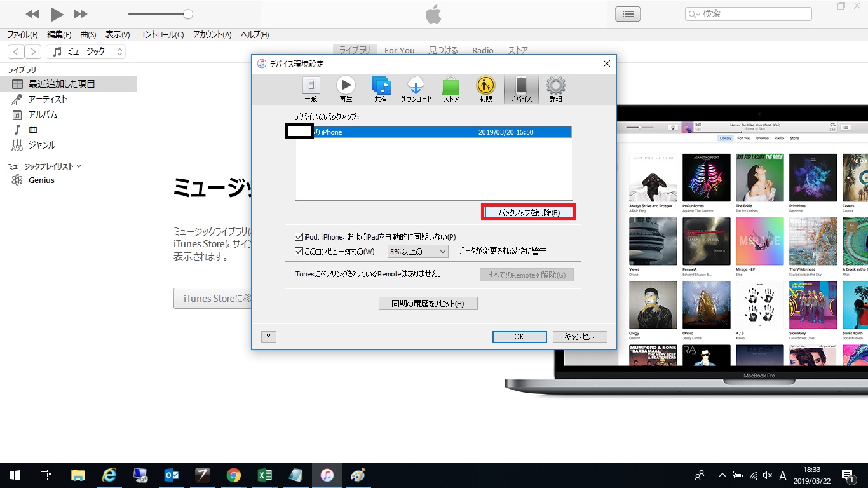Open Excel from the taskbar

point(265,475)
